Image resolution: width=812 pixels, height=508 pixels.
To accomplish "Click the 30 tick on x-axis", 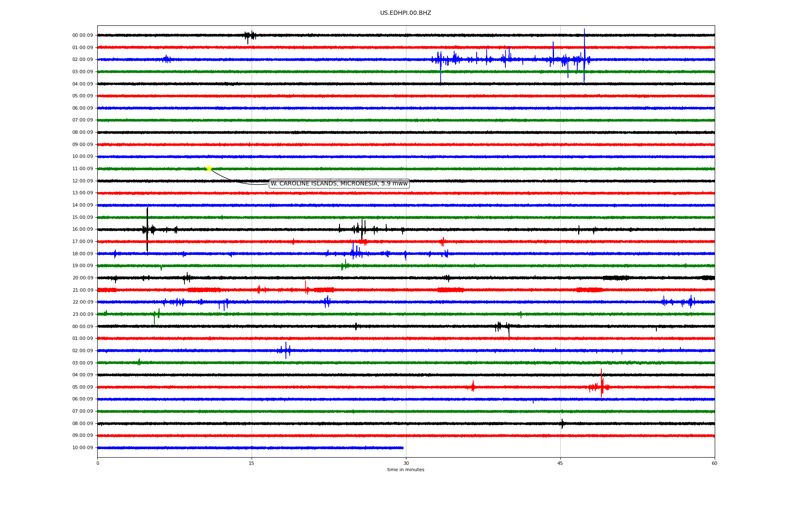I will click(406, 463).
